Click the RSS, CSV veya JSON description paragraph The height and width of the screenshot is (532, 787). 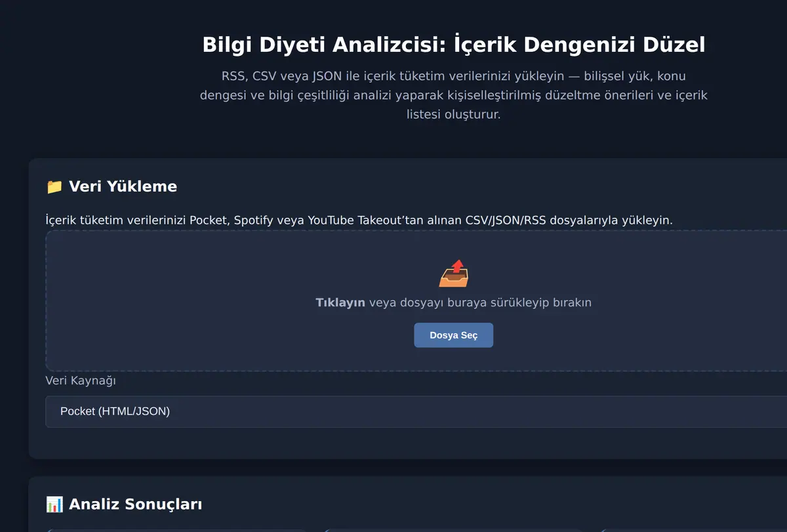(454, 95)
